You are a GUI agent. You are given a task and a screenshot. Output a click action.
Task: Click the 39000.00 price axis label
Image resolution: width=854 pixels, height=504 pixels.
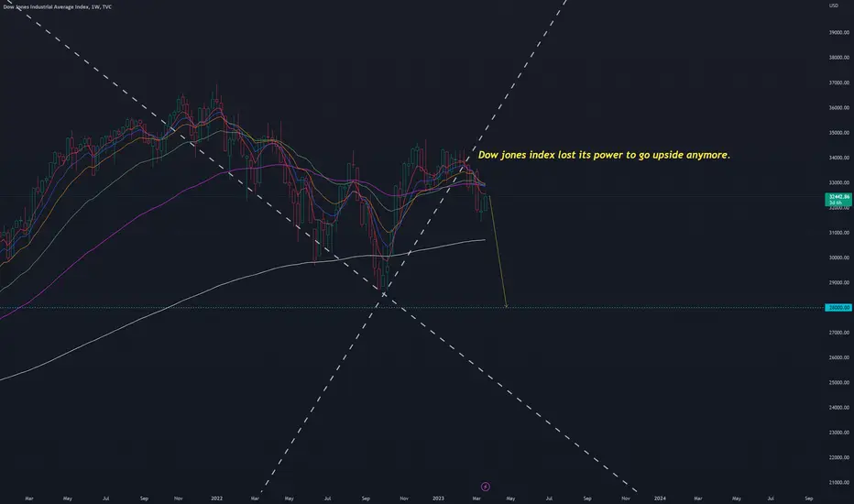tap(839, 33)
